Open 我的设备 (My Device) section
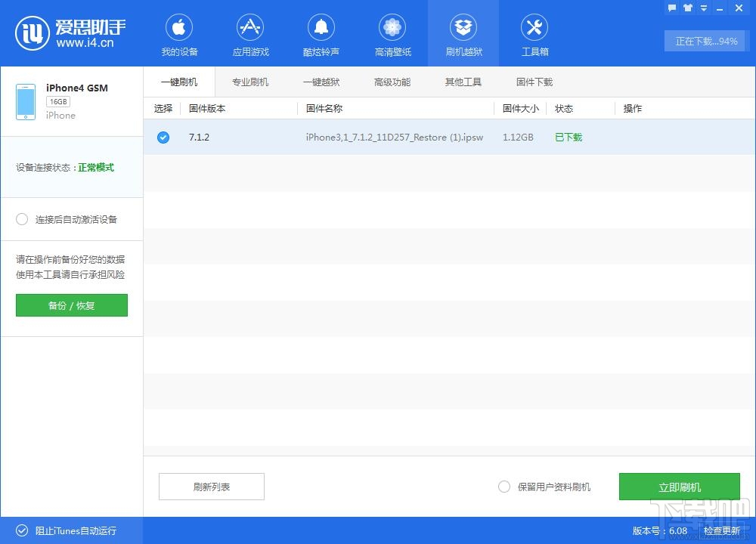The width and height of the screenshot is (756, 544). 179,36
